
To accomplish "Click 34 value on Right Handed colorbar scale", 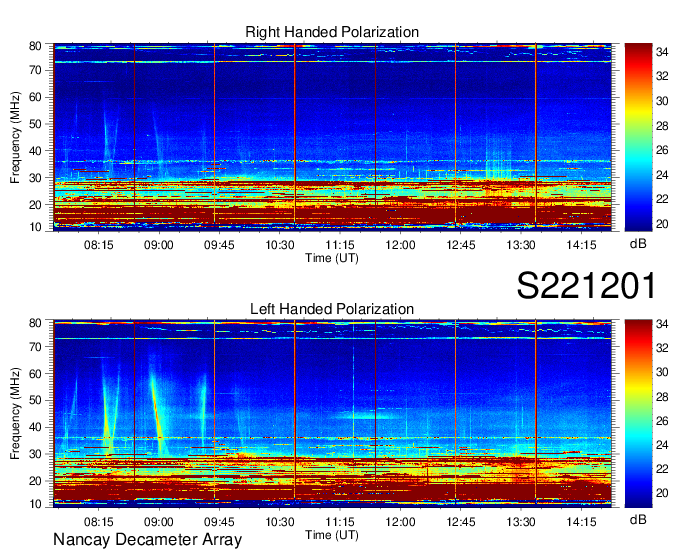I will point(662,52).
